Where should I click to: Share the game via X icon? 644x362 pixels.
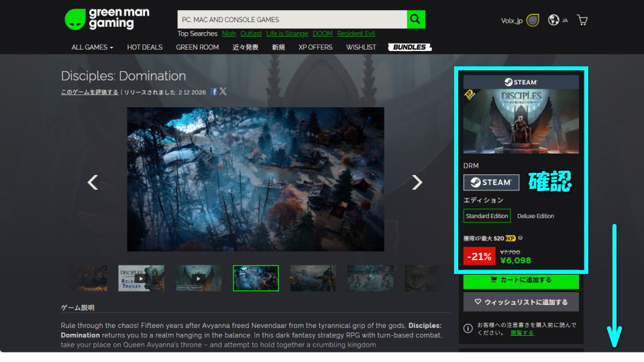click(x=223, y=92)
